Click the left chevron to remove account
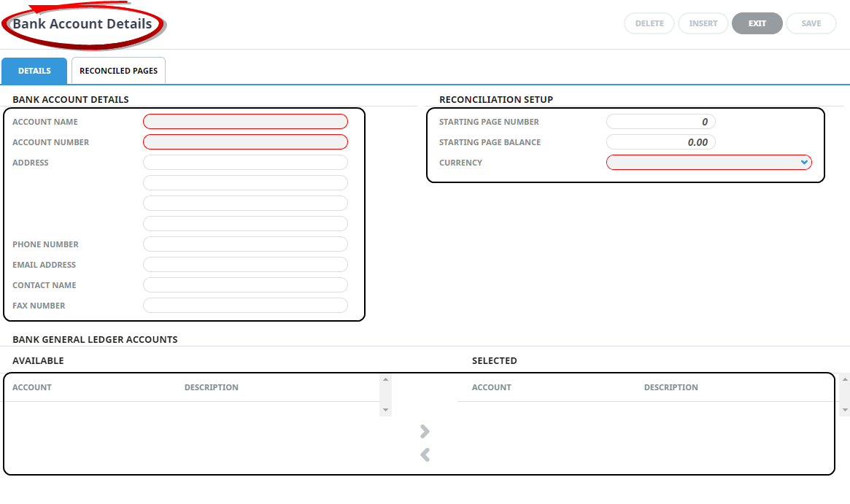The height and width of the screenshot is (504, 850). tap(425, 455)
